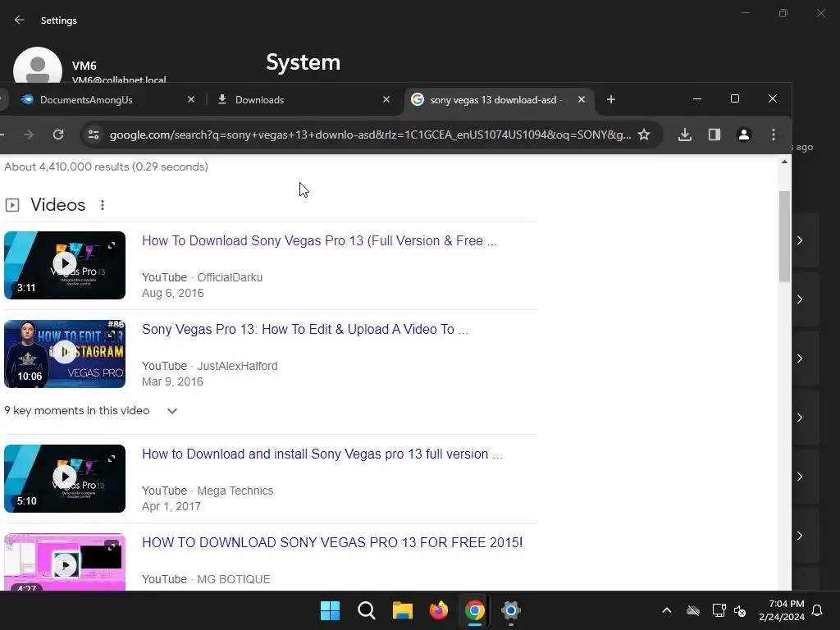This screenshot has width=840, height=630.
Task: Go forward in Chrome history
Action: 29,135
